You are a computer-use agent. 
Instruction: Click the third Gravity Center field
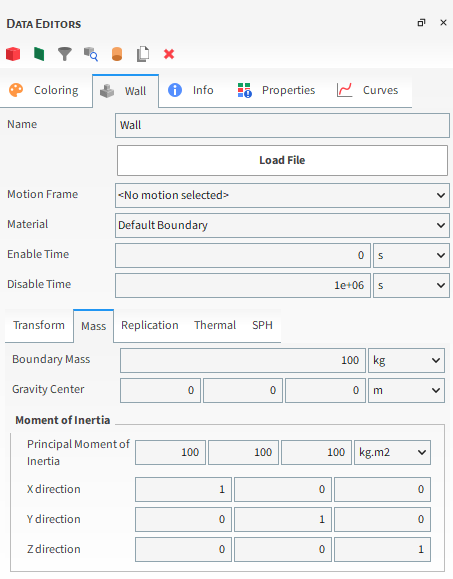point(325,390)
